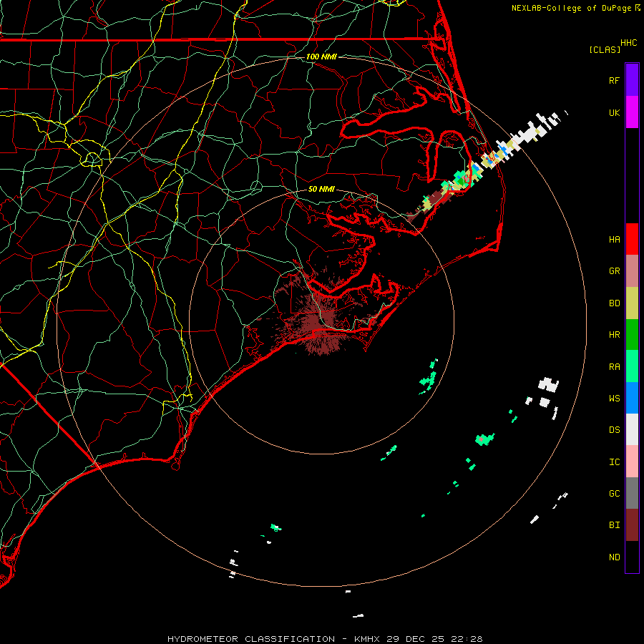
Task: Click the GC gray legend swatch
Action: coord(632,493)
